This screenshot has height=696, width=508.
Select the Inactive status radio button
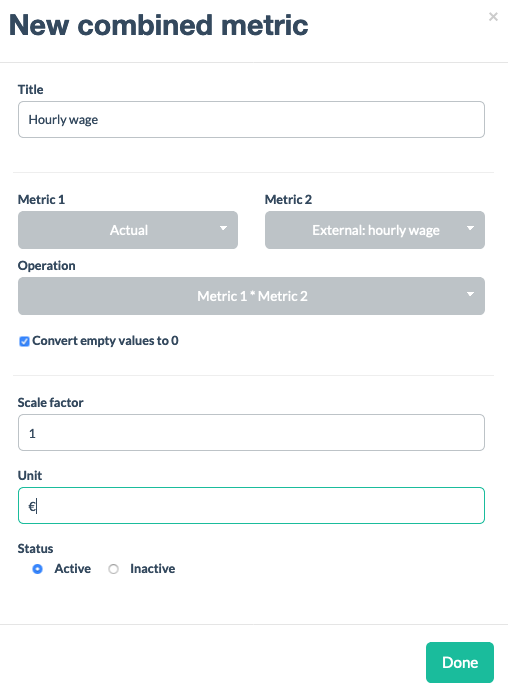click(x=114, y=569)
